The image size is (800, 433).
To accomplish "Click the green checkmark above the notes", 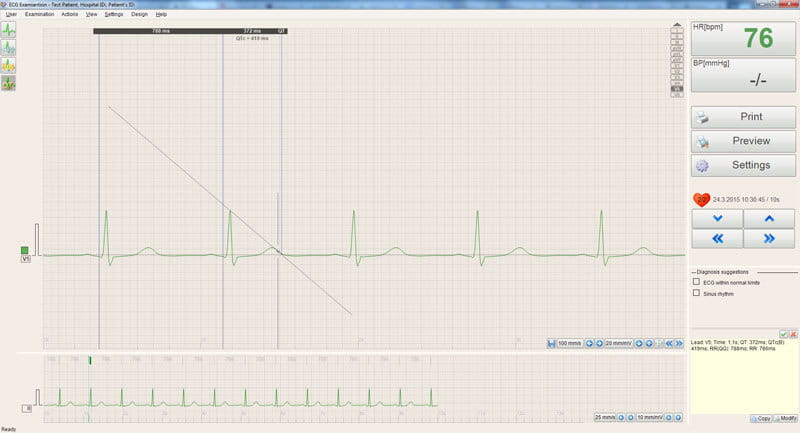I will tap(784, 333).
